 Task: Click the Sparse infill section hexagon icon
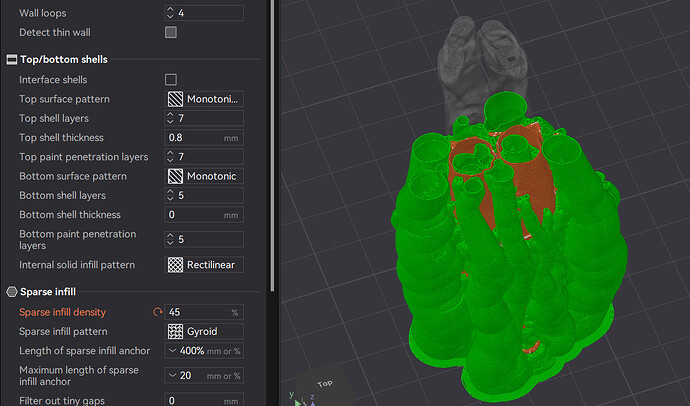tap(12, 292)
